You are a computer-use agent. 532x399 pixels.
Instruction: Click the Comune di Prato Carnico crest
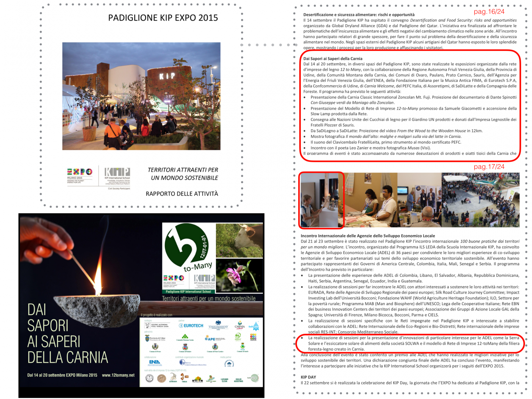click(215, 348)
